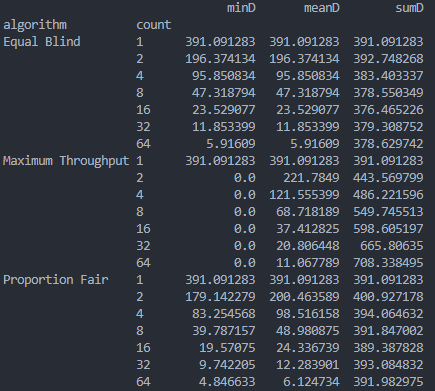Viewport: 435px width, 391px height.
Task: Click the sumD column header
Action: point(409,8)
